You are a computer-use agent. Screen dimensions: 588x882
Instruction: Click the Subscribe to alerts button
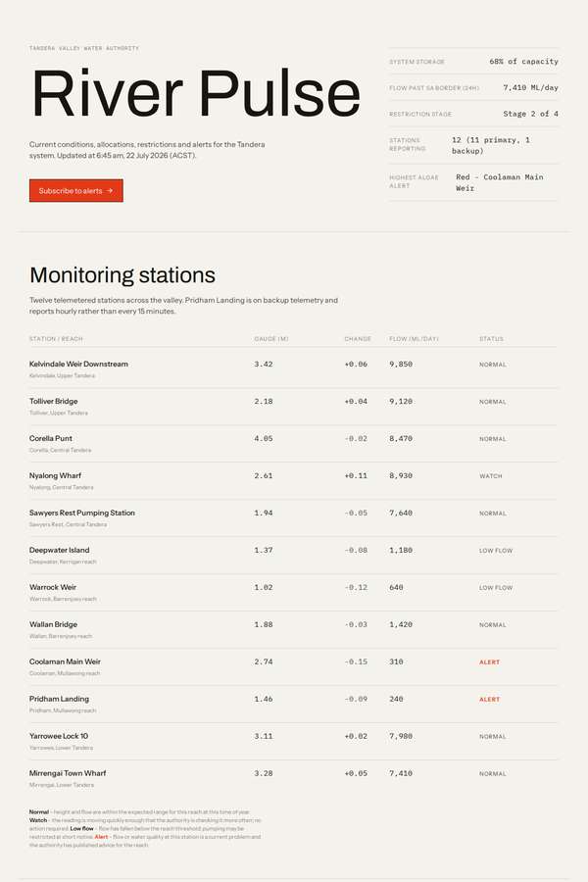[76, 191]
